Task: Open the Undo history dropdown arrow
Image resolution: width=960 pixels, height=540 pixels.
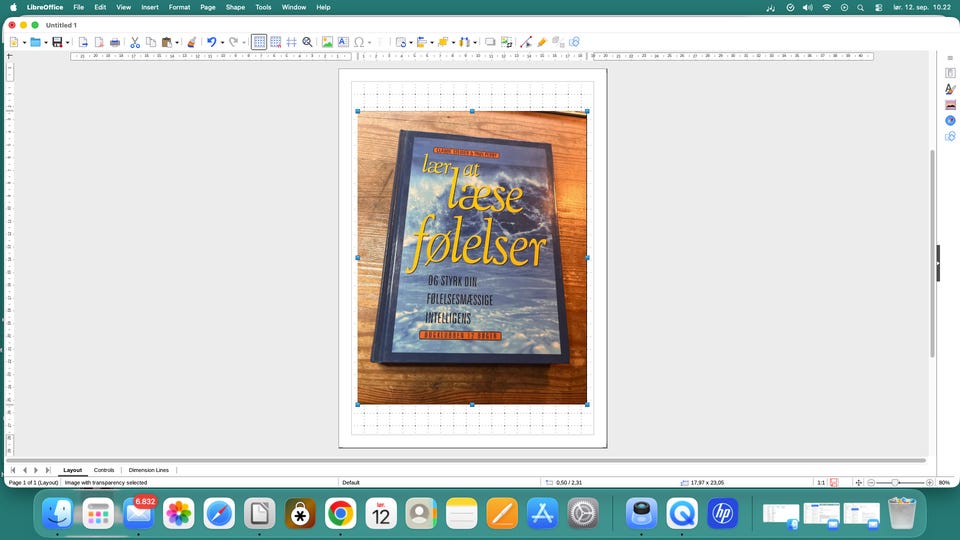Action: click(x=222, y=42)
